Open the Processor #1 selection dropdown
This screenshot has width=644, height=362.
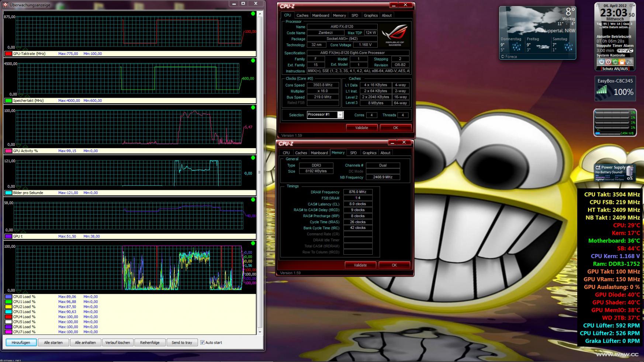pyautogui.click(x=340, y=115)
